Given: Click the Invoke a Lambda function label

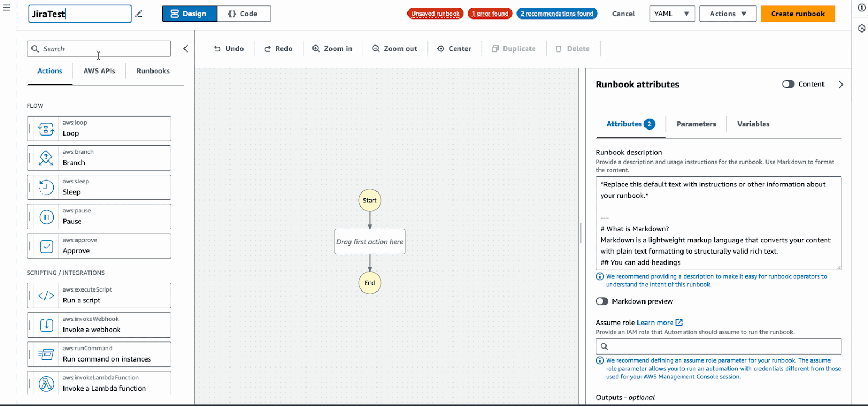Looking at the screenshot, I should tap(104, 388).
